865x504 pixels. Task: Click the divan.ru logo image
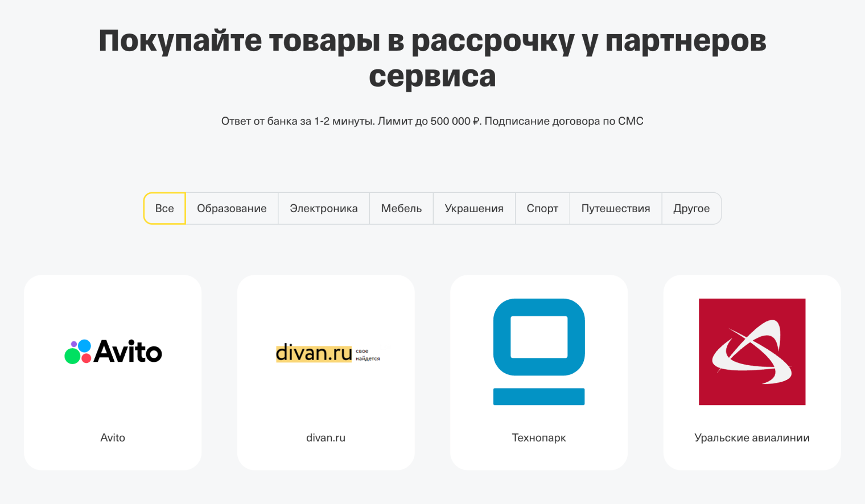click(x=327, y=353)
